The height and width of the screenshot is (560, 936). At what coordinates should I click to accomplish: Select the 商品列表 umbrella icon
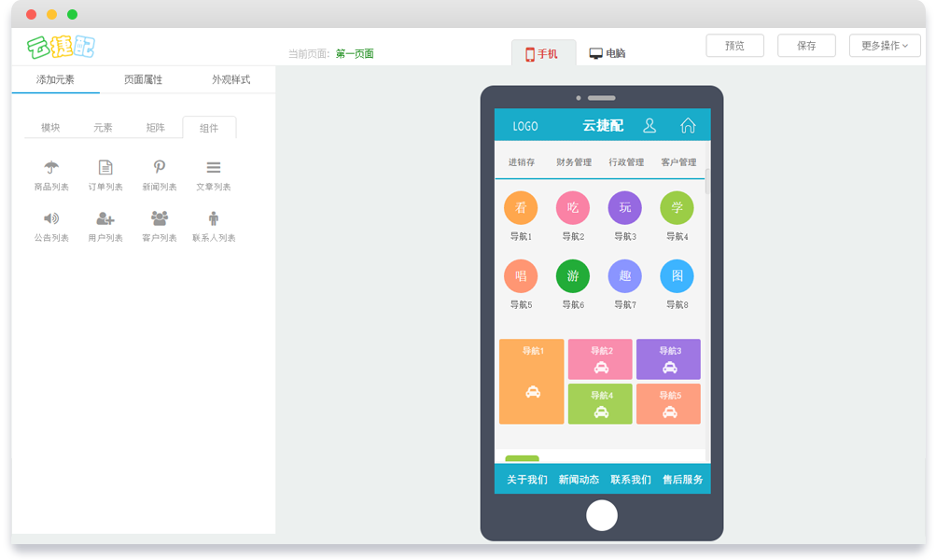click(x=51, y=168)
